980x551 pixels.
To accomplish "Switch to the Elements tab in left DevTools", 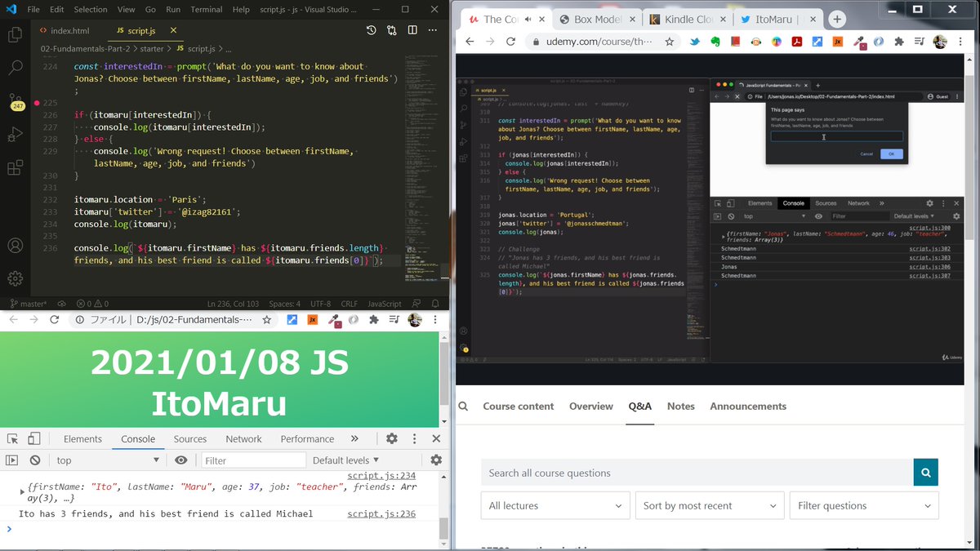I will coord(82,438).
